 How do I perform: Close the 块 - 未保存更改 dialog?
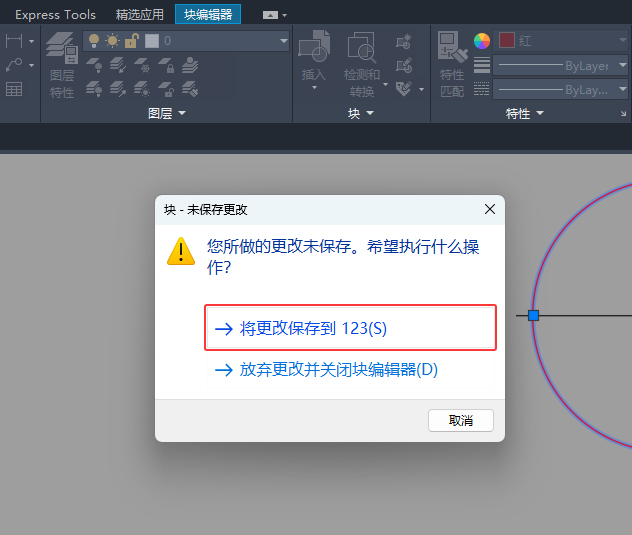tap(490, 209)
